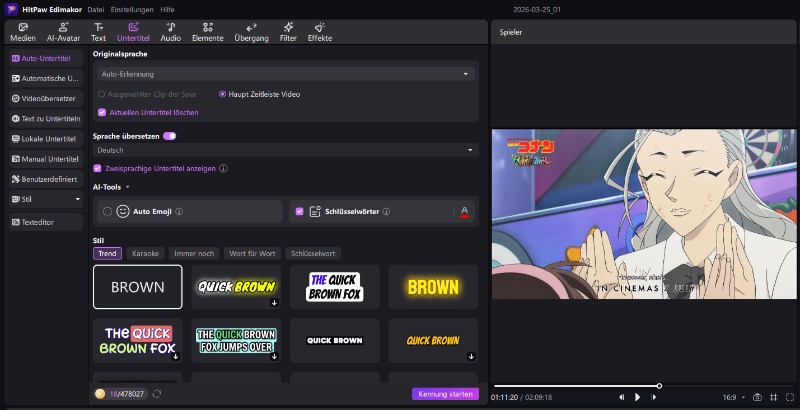The width and height of the screenshot is (800, 410).
Task: Select the Trend style tab
Action: pyautogui.click(x=107, y=253)
